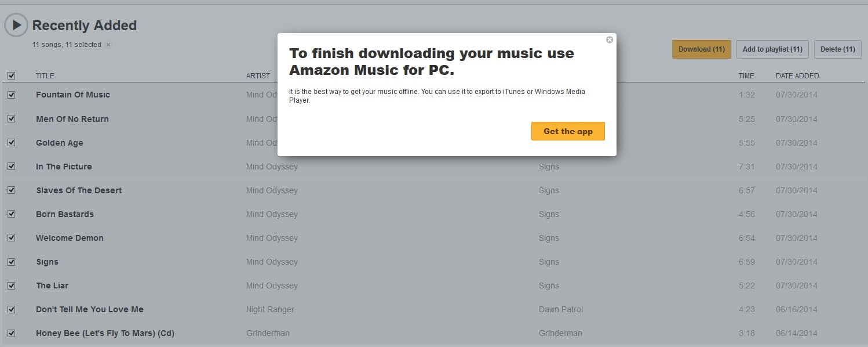Open Add to playlist (11)

[772, 49]
